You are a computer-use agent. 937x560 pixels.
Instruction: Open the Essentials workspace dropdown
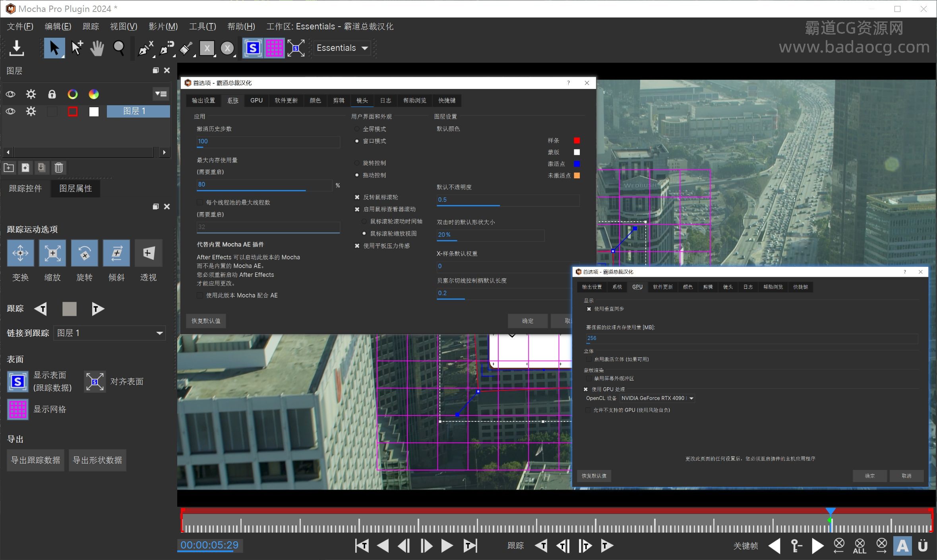(342, 48)
